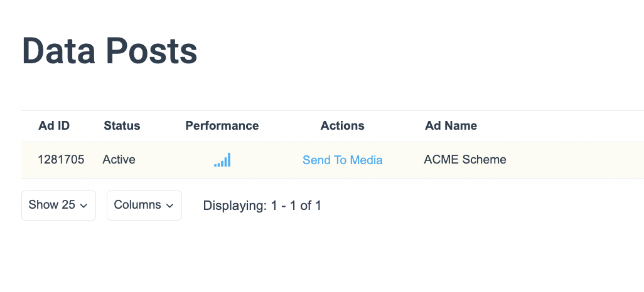Expand the Columns dropdown
Viewport: 644px width, 292px height.
[144, 205]
